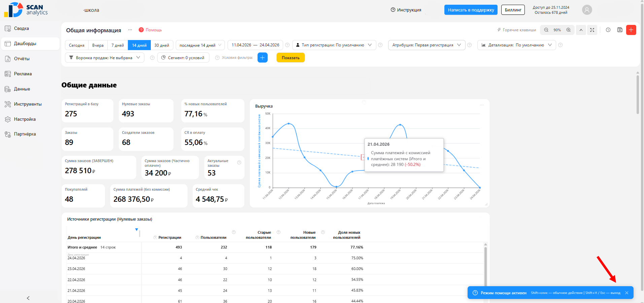This screenshot has width=644, height=303.
Task: Click Написать в поддержку button
Action: (471, 10)
